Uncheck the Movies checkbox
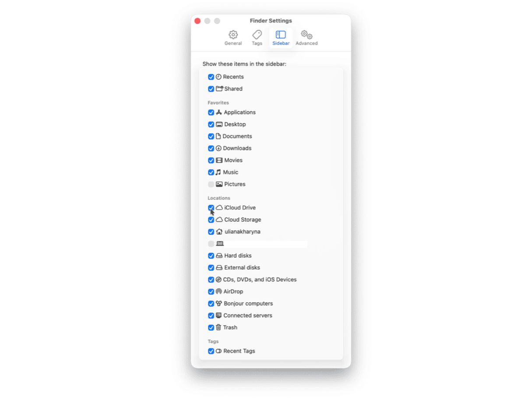The image size is (532, 416). click(211, 160)
